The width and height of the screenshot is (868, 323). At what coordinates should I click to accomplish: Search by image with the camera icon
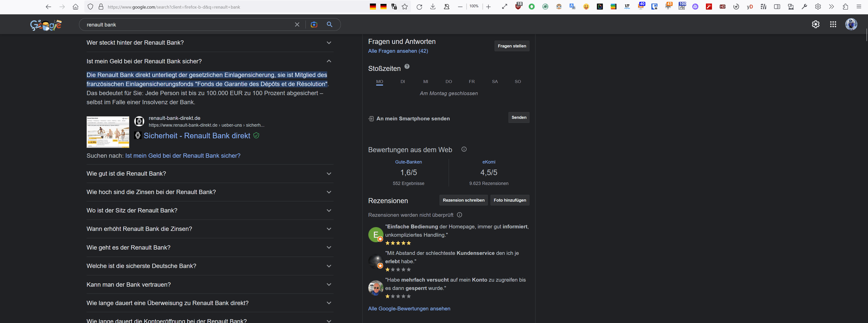[x=314, y=24]
